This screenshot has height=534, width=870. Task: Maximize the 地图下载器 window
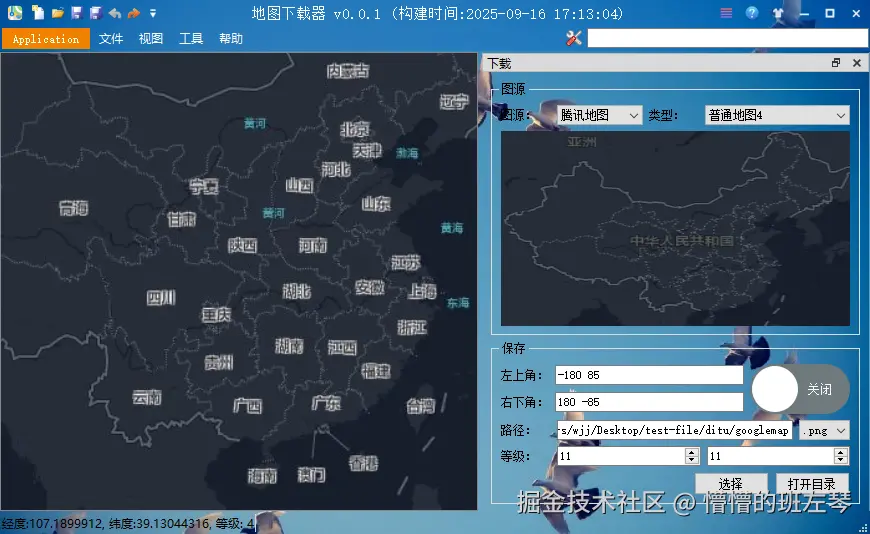coord(830,13)
